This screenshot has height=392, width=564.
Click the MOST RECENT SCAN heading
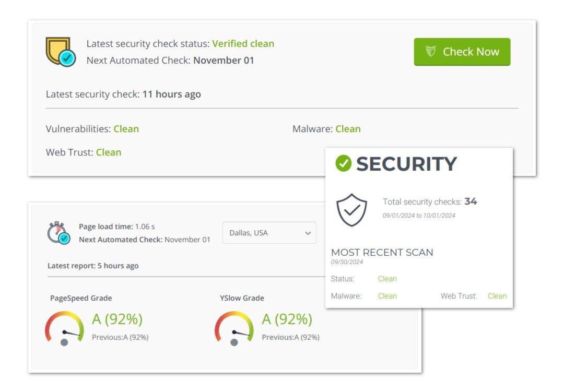tap(382, 252)
